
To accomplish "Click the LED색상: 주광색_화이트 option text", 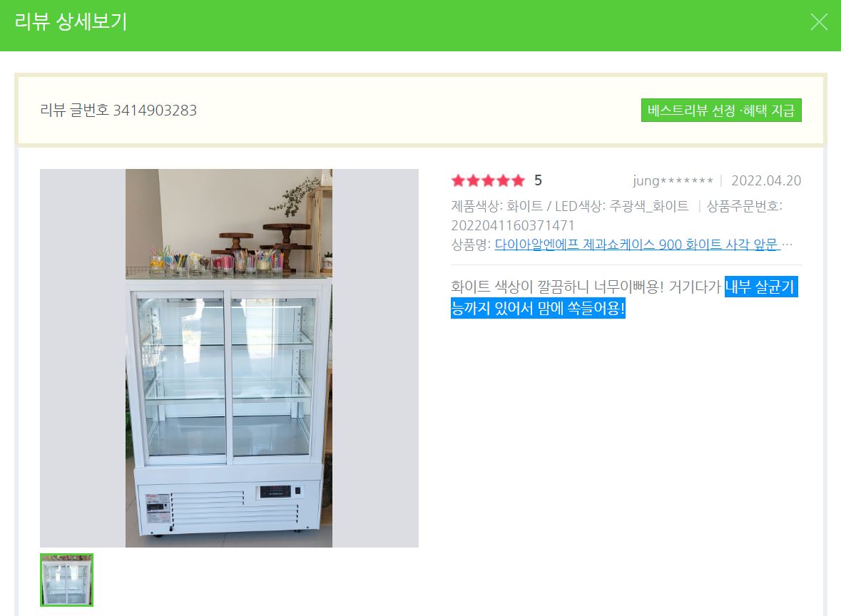I will point(621,206).
